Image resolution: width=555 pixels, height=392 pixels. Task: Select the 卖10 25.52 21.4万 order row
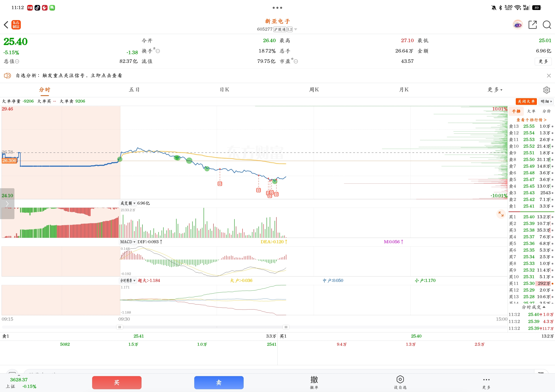(531, 146)
